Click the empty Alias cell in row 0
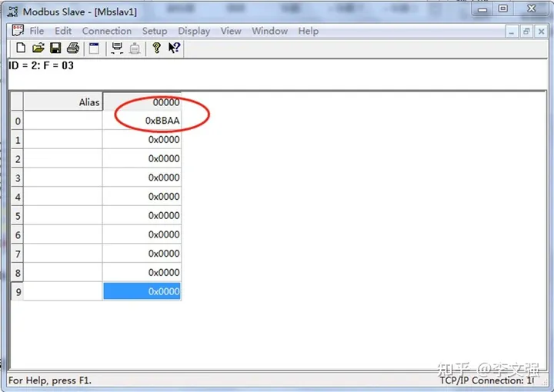 click(63, 121)
